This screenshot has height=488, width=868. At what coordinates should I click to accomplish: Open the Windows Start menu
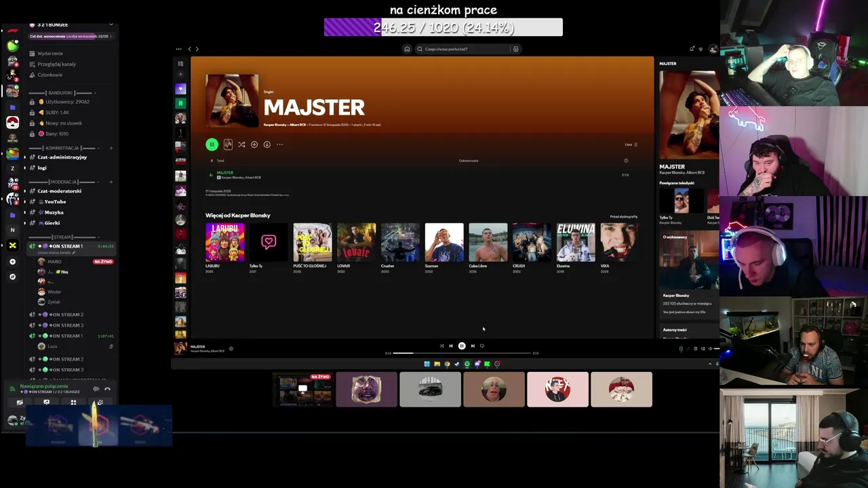point(427,364)
